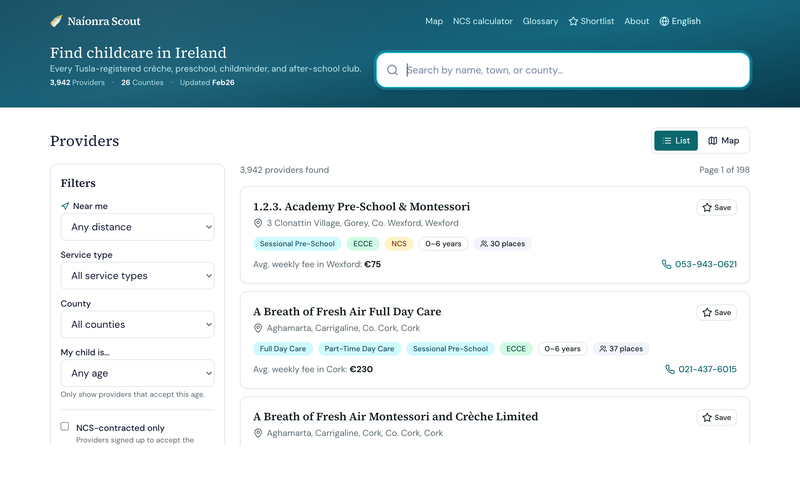Open the My child is age dropdown
Screen dimensions: 800x500
pos(137,373)
